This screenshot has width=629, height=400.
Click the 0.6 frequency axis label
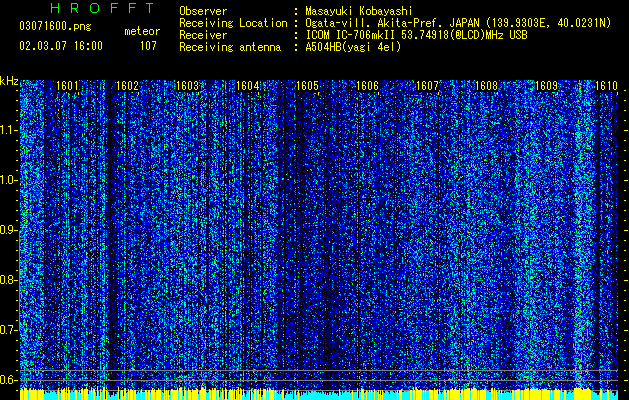coord(8,380)
